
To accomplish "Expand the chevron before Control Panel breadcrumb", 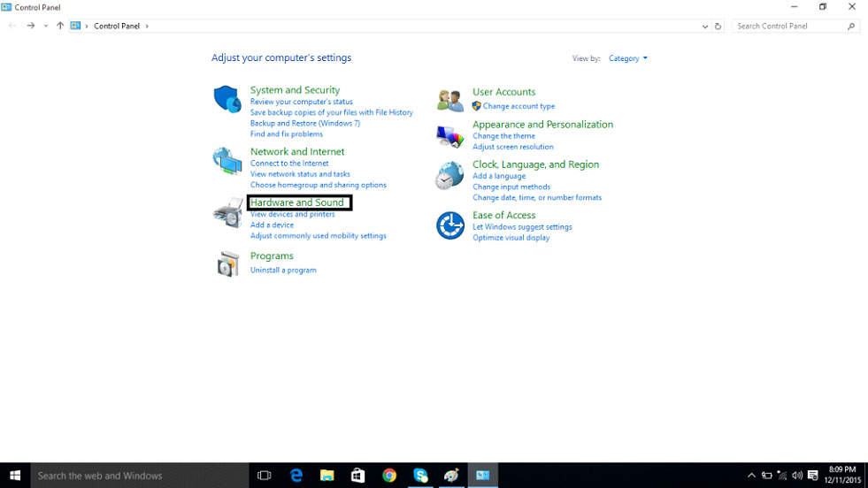I will pyautogui.click(x=87, y=26).
